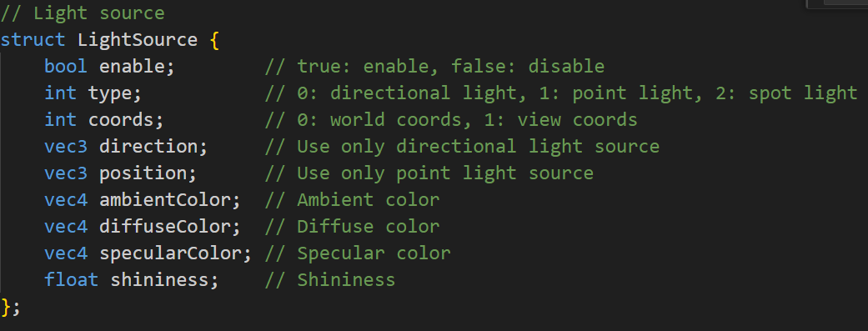
Task: Click the opening yellow curly brace
Action: click(214, 40)
